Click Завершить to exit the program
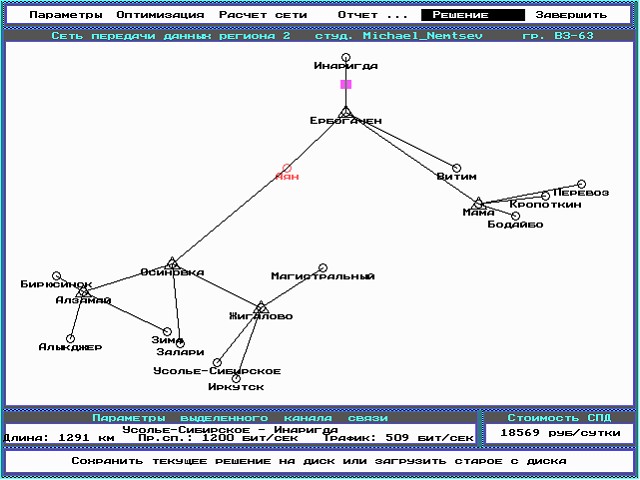The image size is (640, 480). point(571,15)
